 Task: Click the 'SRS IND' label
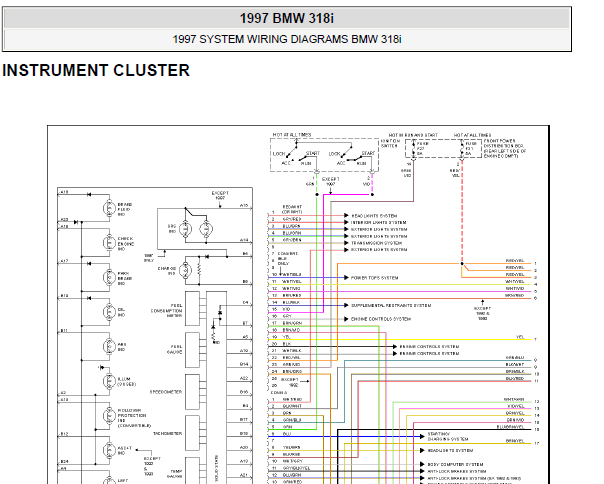click(x=172, y=229)
